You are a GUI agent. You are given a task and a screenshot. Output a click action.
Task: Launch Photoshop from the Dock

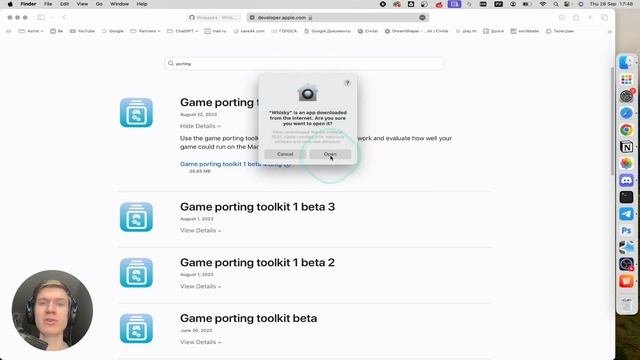[x=626, y=231]
